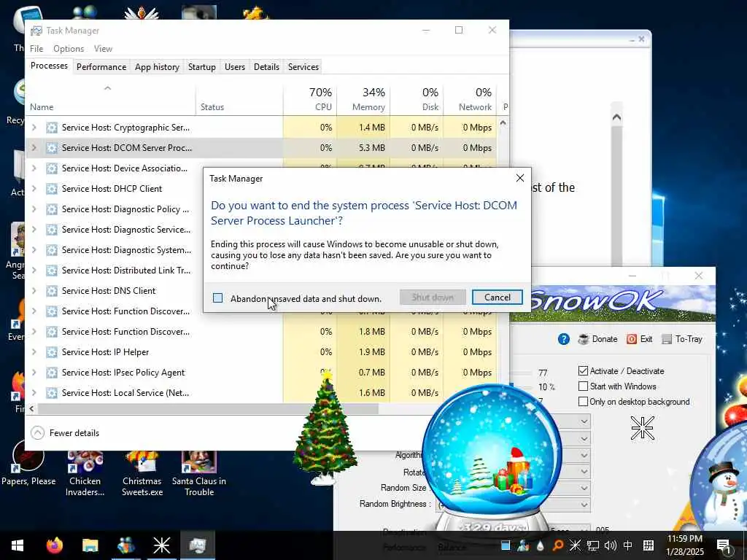Close the end-process confirmation dialog
The height and width of the screenshot is (560, 747).
pos(519,178)
